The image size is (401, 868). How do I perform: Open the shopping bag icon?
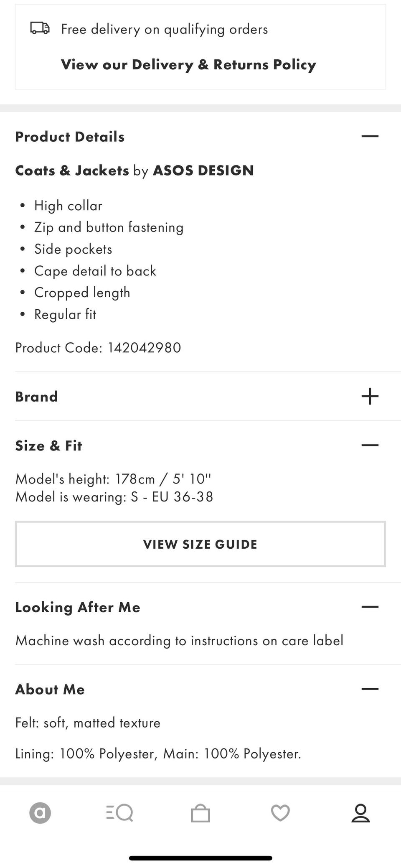coord(200,813)
